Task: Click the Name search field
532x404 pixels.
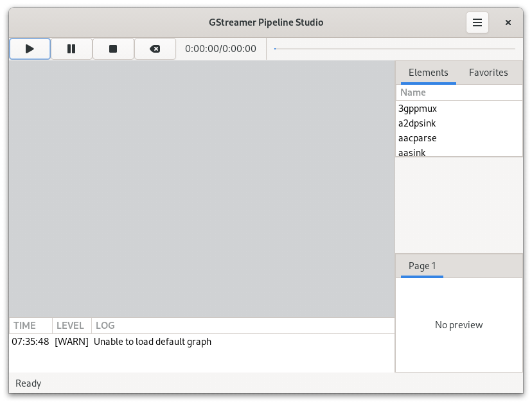Action: pos(459,92)
